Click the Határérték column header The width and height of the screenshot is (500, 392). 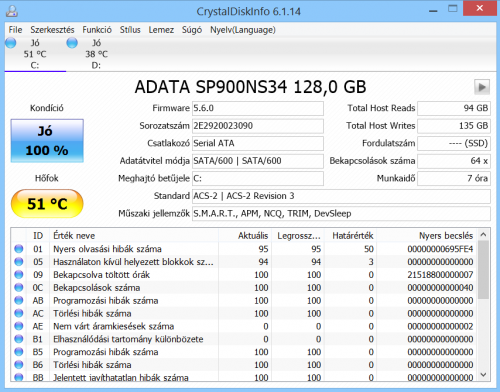pos(350,236)
